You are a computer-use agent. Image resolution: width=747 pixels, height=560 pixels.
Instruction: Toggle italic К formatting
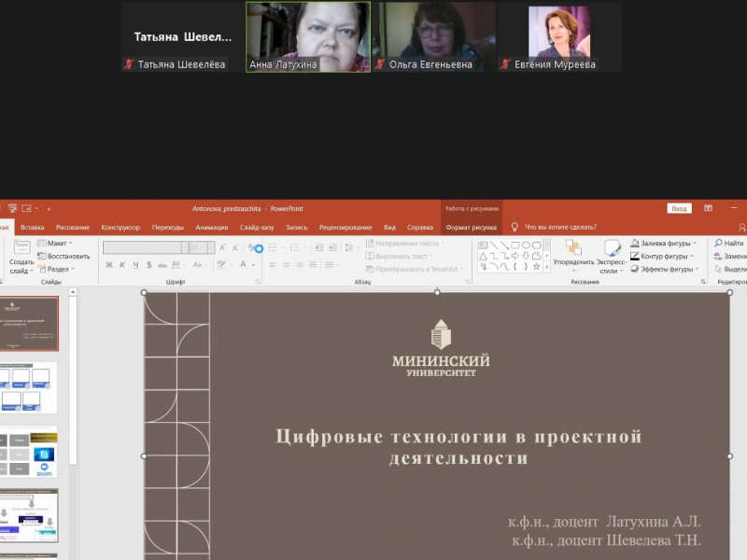pos(121,265)
